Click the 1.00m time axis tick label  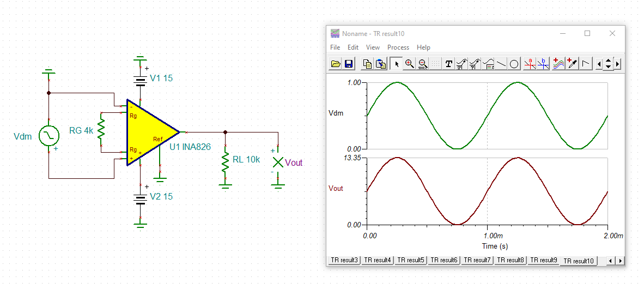click(493, 236)
